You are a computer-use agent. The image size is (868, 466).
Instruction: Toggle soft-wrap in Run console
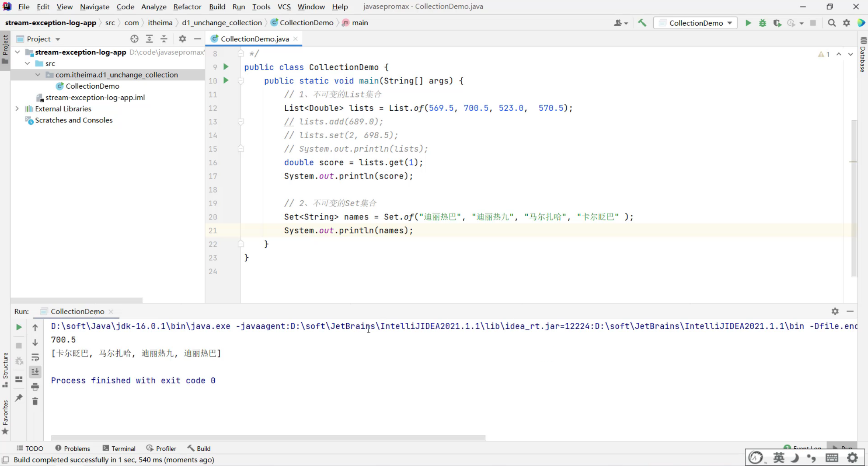[x=35, y=357]
